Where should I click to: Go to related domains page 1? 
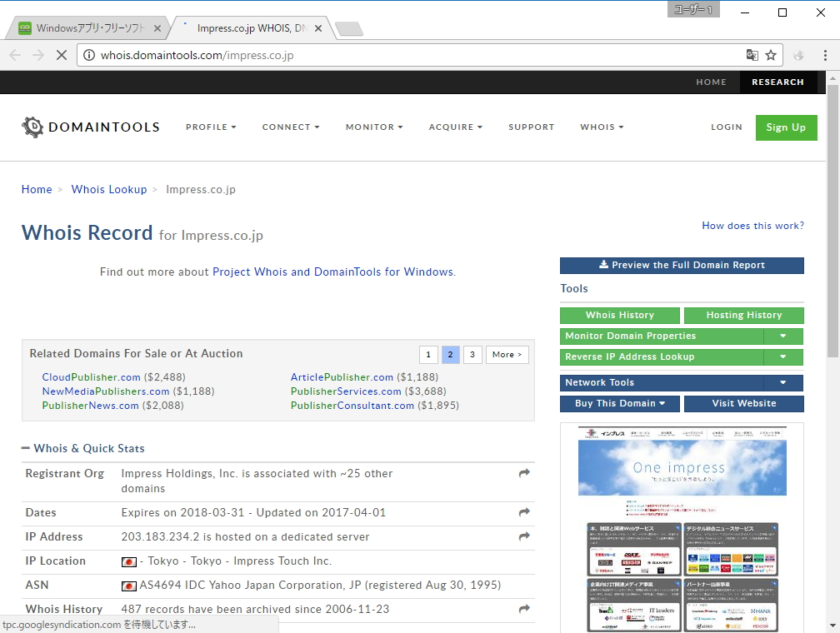[428, 355]
